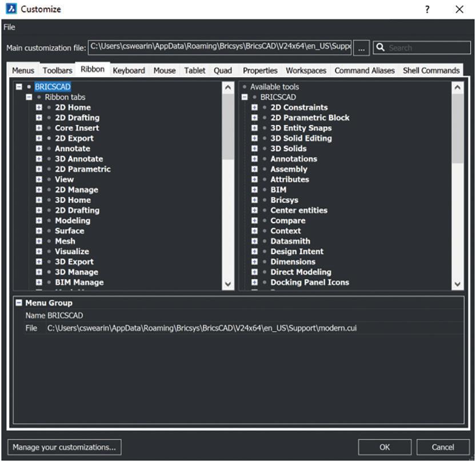Expand the 2D Constraints tools

(254, 107)
